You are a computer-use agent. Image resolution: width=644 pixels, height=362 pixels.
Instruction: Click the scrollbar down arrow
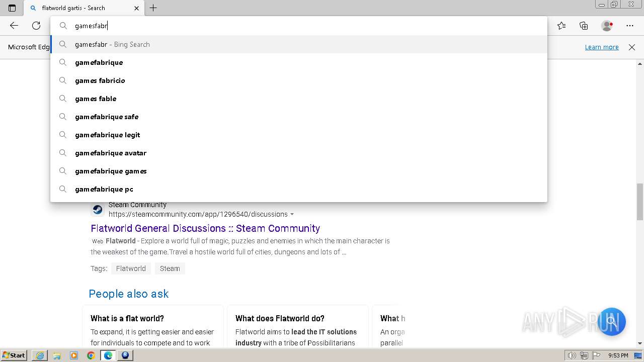640,343
